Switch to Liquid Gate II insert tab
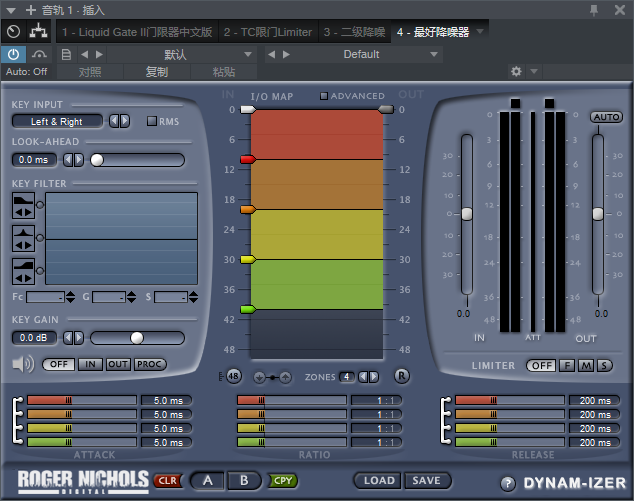The width and height of the screenshot is (634, 501). point(137,32)
